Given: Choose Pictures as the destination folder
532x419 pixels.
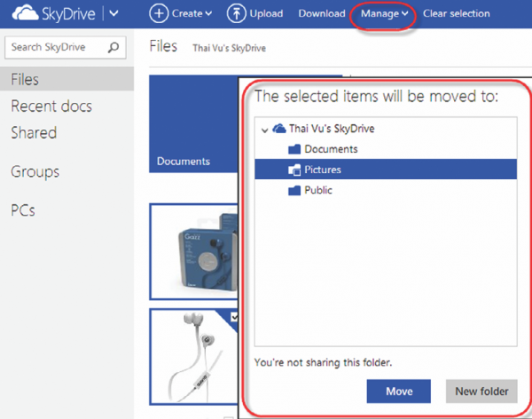Looking at the screenshot, I should (386, 170).
